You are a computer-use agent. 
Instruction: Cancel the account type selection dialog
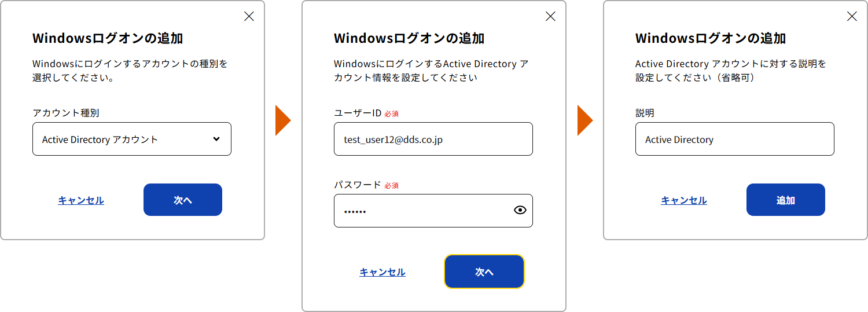(x=81, y=200)
